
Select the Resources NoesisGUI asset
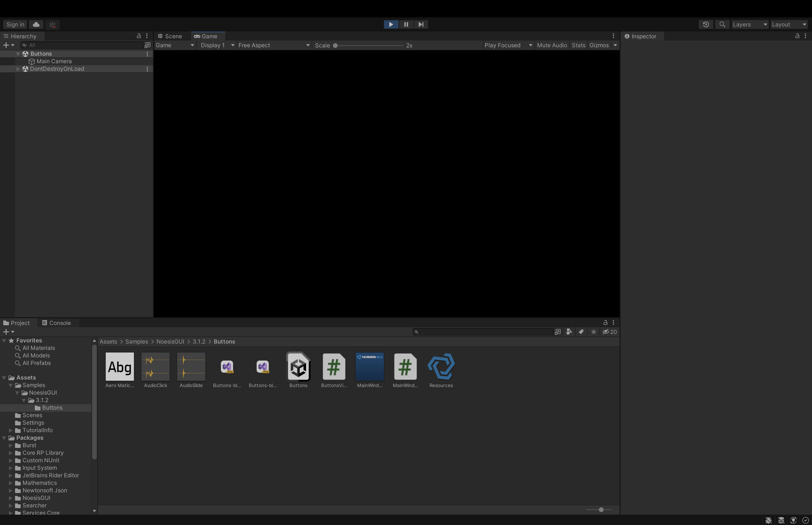point(441,370)
